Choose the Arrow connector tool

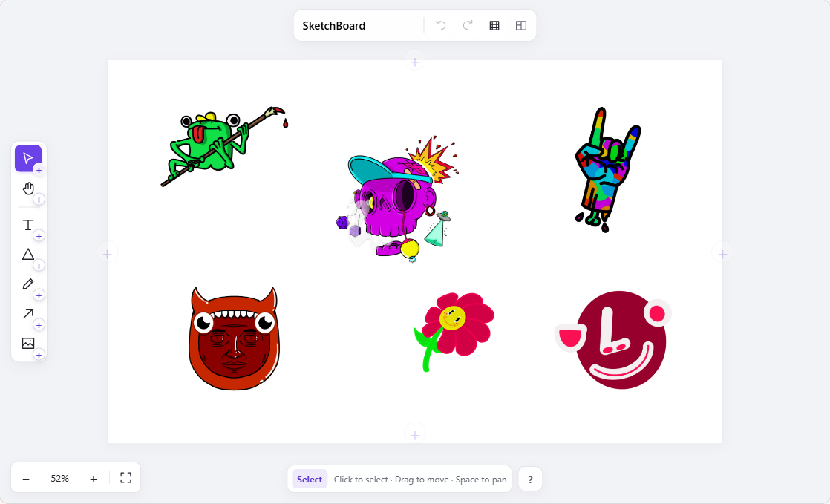28,314
